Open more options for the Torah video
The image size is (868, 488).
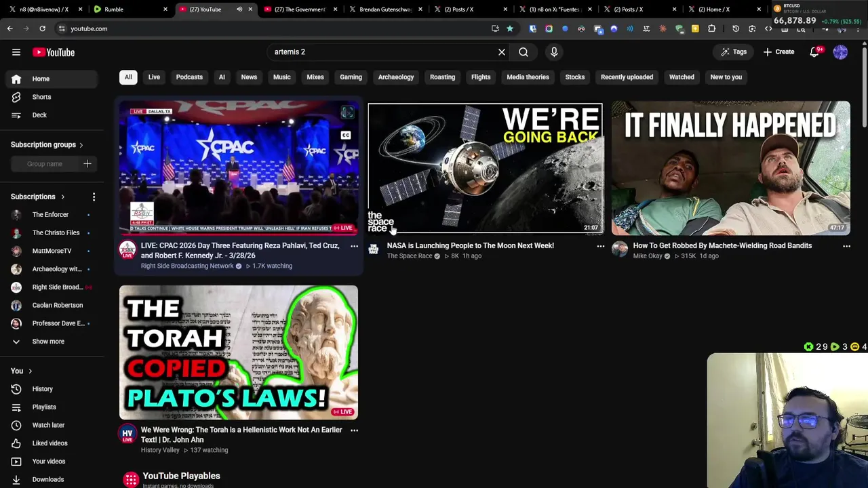(x=354, y=430)
